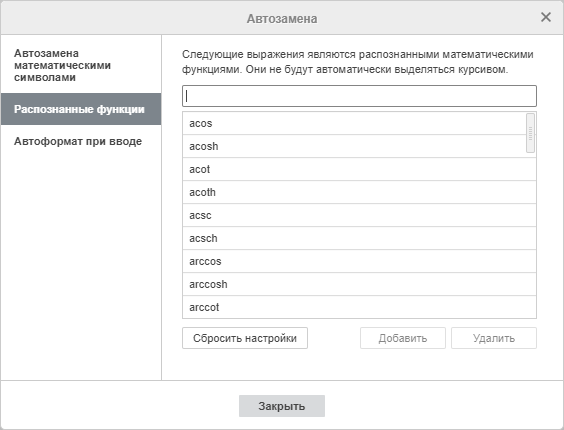Image resolution: width=564 pixels, height=430 pixels.
Task: Choose arccos from the list
Action: (359, 262)
